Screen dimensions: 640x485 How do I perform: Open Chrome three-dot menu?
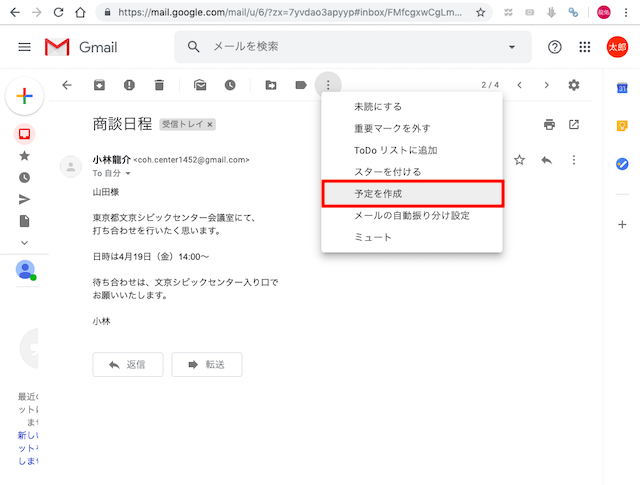[626, 13]
